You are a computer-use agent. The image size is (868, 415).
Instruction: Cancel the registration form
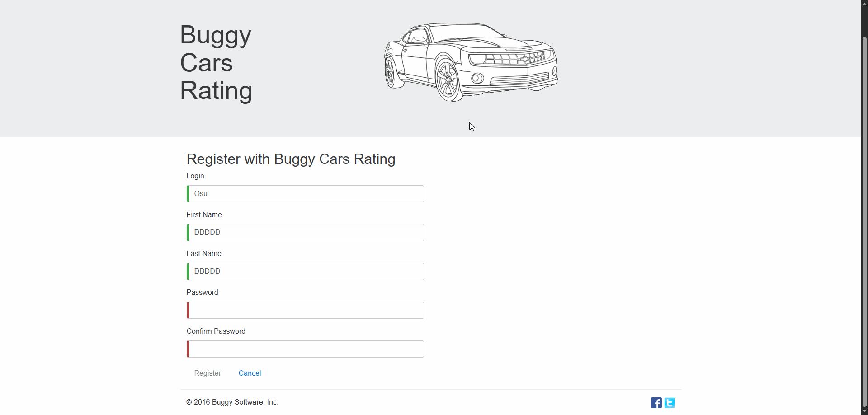pyautogui.click(x=250, y=373)
